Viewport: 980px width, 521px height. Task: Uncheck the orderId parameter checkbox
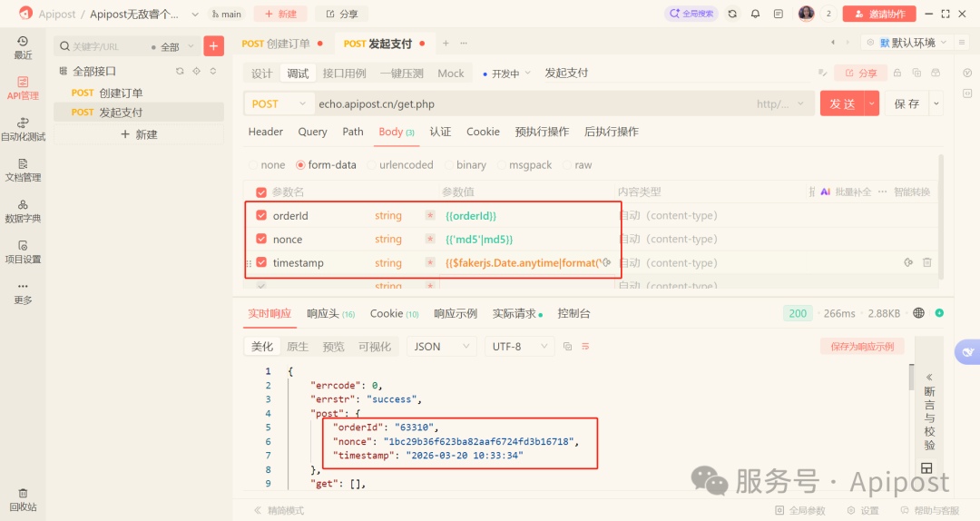(261, 215)
